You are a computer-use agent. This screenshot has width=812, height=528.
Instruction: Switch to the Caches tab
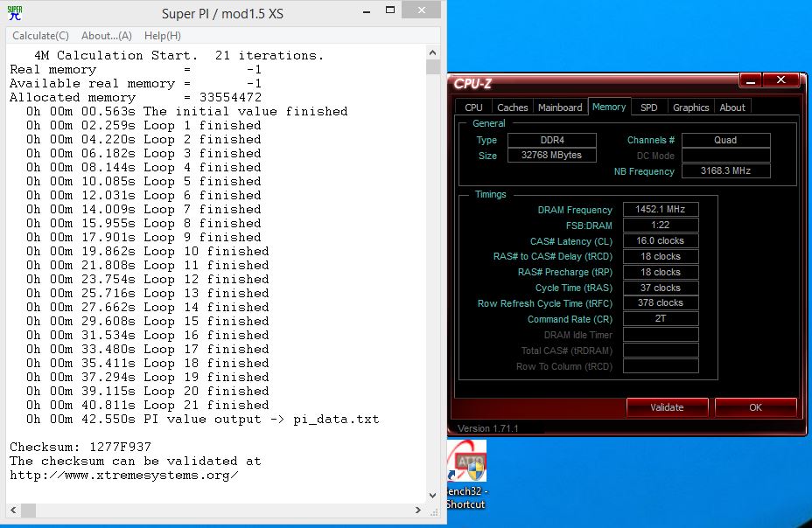tap(512, 107)
